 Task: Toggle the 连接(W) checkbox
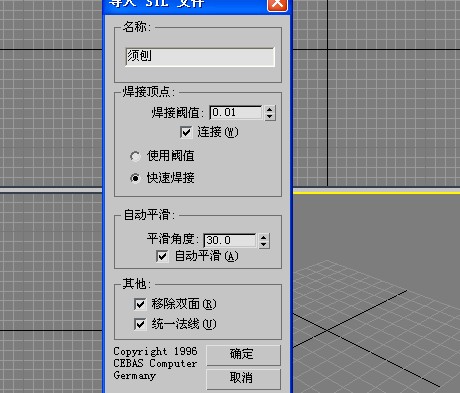[186, 132]
